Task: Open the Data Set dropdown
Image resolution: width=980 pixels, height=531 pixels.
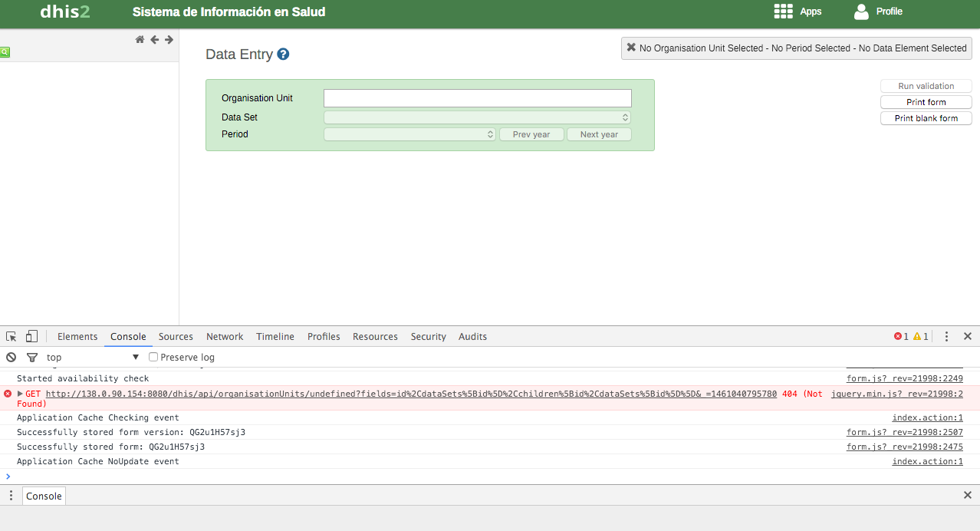Action: 477,117
